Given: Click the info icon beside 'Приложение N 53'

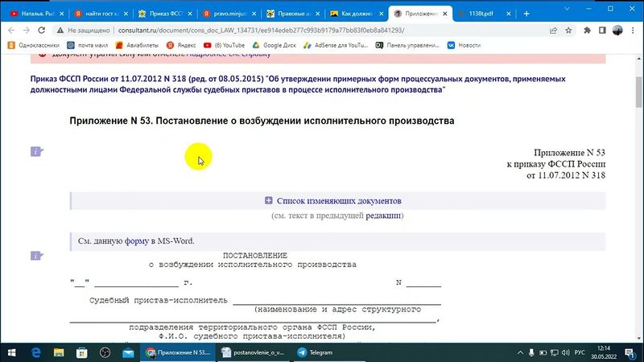Looking at the screenshot, I should coord(36,151).
